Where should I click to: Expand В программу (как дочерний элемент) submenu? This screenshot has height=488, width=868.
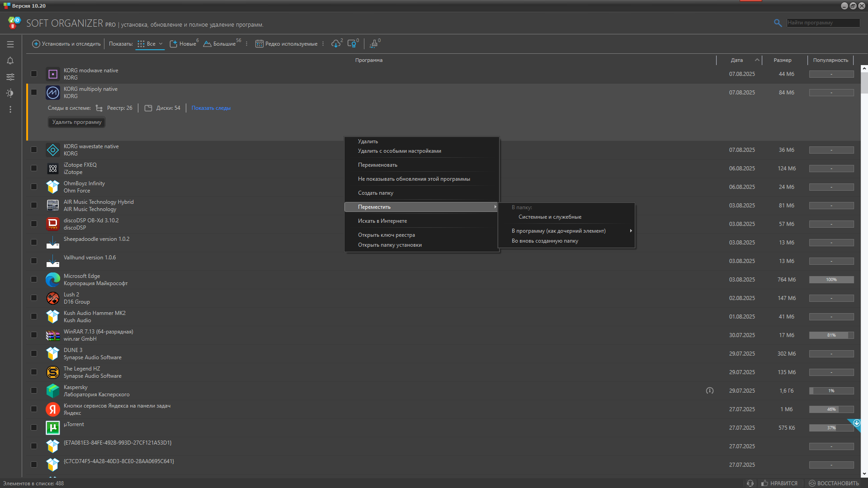[566, 231]
